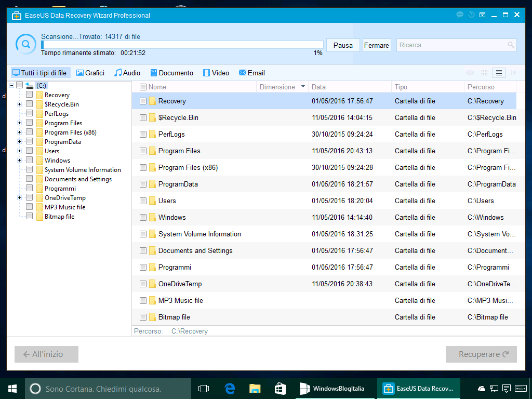Viewport: 532px width, 399px height.
Task: Click the Cortana search box on taskbar
Action: pos(108,389)
